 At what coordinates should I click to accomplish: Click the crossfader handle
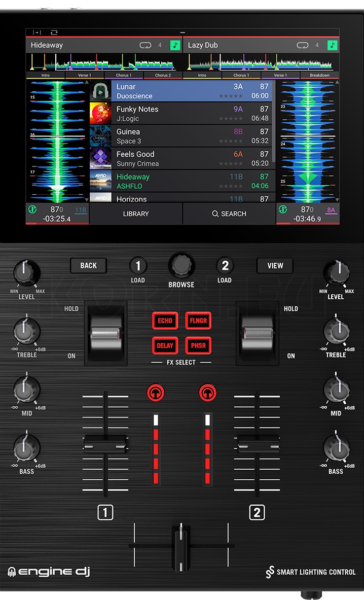coord(181,549)
